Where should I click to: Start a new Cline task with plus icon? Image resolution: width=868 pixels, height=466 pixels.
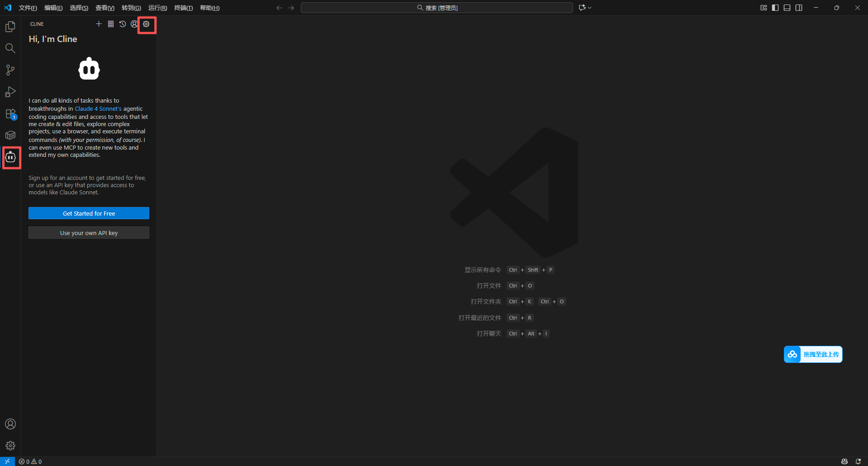99,24
